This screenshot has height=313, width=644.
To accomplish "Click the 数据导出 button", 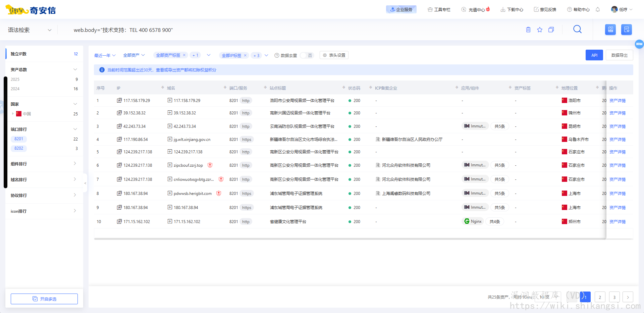I will pos(620,55).
